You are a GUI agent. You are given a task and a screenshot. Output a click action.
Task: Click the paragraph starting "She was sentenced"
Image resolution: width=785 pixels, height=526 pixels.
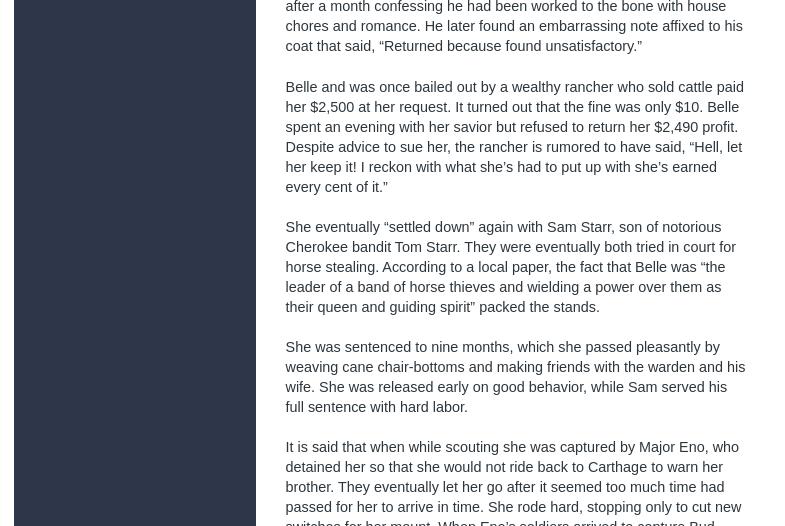pyautogui.click(x=514, y=377)
